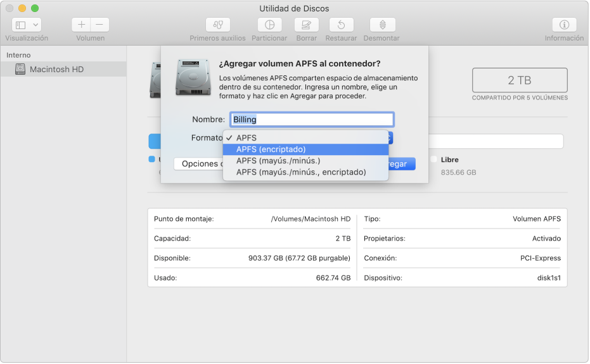This screenshot has height=364, width=590.
Task: Click the COMPARTIDO POR 5 VOLÚMENES label
Action: (x=520, y=97)
